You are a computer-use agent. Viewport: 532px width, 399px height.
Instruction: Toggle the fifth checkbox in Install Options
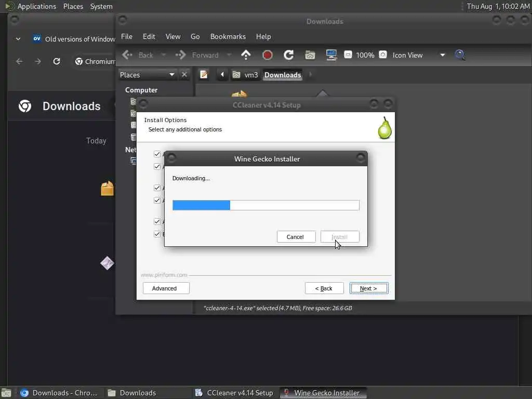(157, 221)
